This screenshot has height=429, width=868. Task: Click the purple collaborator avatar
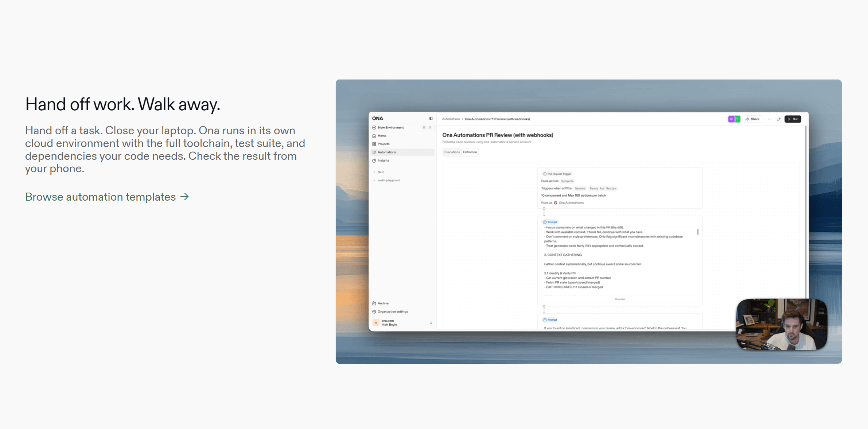(731, 119)
